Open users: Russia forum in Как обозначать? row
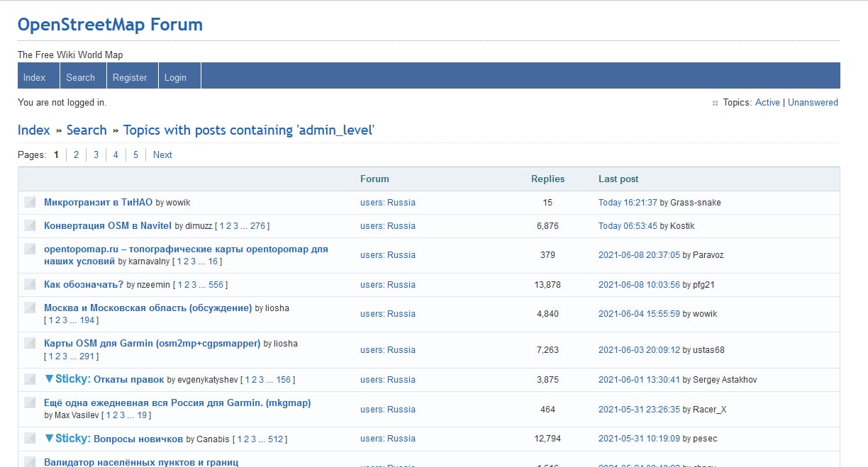Image resolution: width=868 pixels, height=467 pixels. click(x=388, y=285)
